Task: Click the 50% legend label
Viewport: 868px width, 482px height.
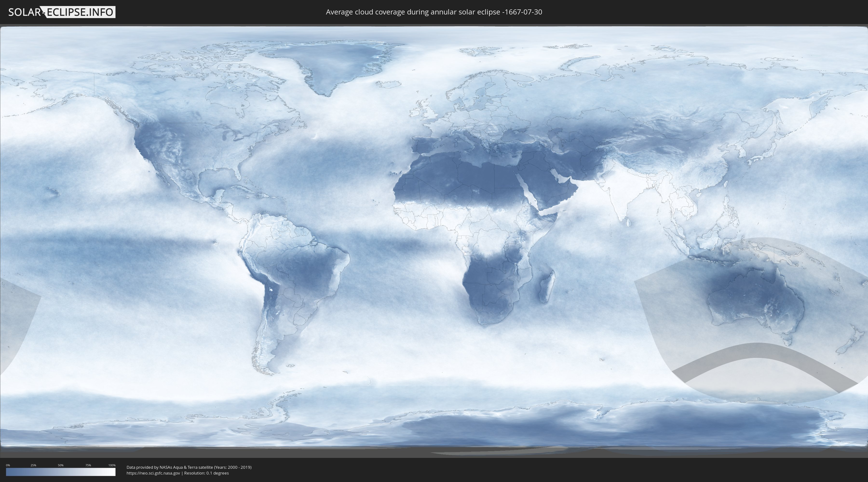Action: pyautogui.click(x=61, y=465)
